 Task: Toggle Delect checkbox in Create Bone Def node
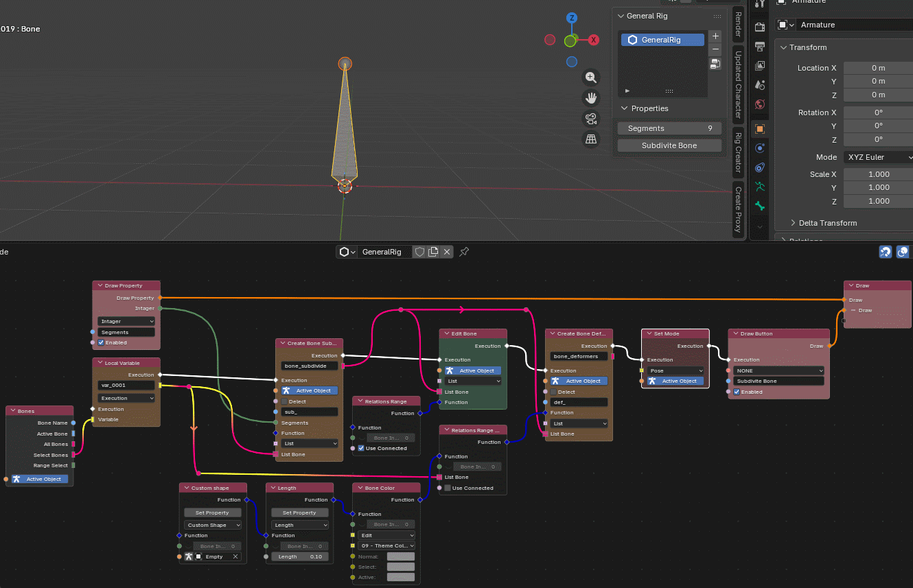point(554,392)
